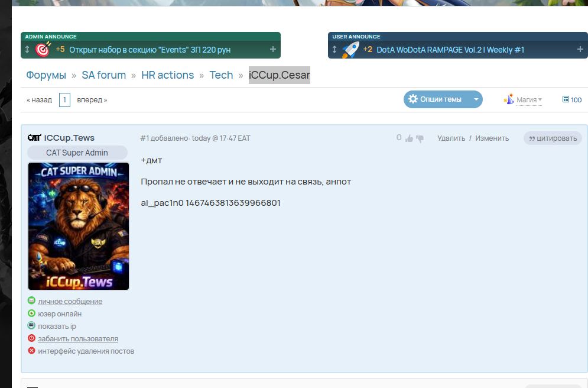The width and height of the screenshot is (588, 388).
Task: Like the post with thumbs up
Action: click(x=409, y=138)
